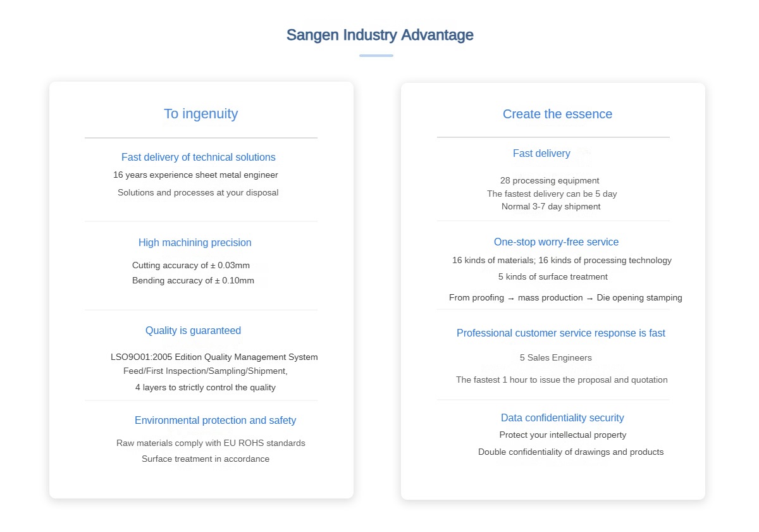The height and width of the screenshot is (532, 759).
Task: Open Data confidentiality security heading
Action: point(562,418)
